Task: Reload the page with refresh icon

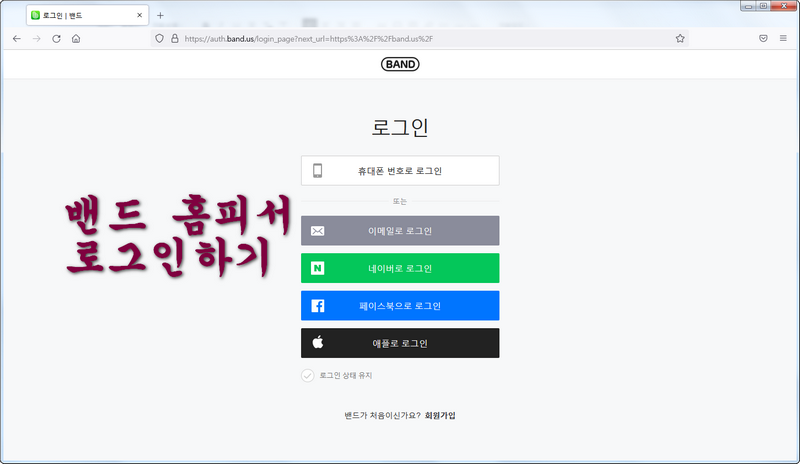Action: [x=56, y=39]
